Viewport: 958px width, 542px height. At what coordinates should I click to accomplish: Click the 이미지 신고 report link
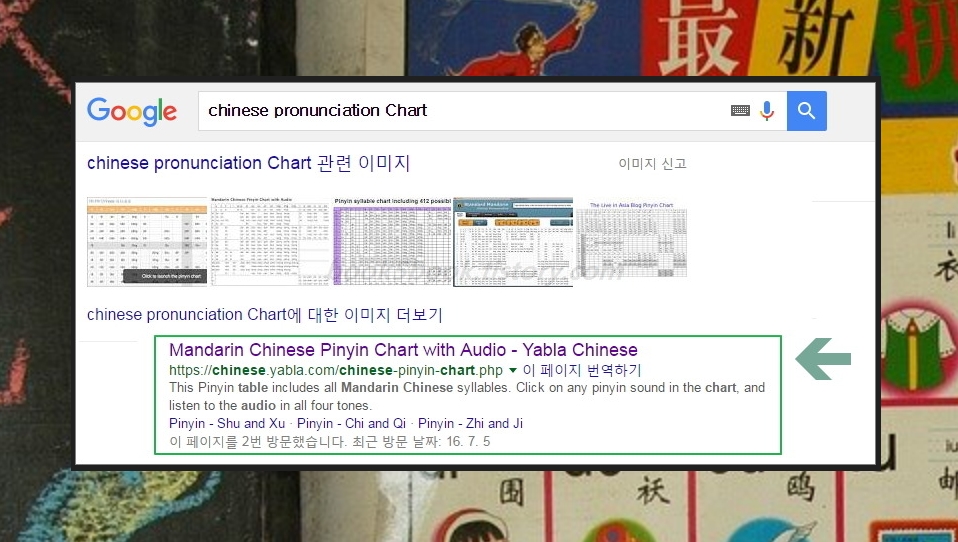(653, 163)
